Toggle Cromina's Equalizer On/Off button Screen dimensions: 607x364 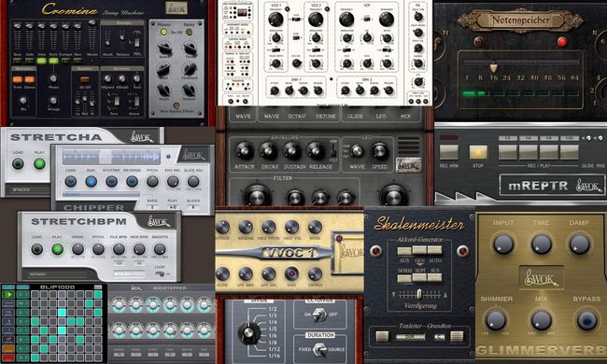(84, 79)
